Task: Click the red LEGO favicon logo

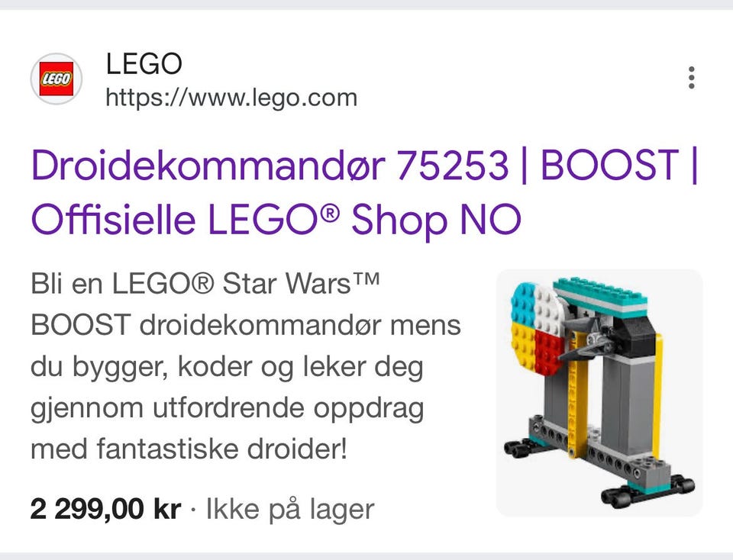Action: tap(56, 79)
